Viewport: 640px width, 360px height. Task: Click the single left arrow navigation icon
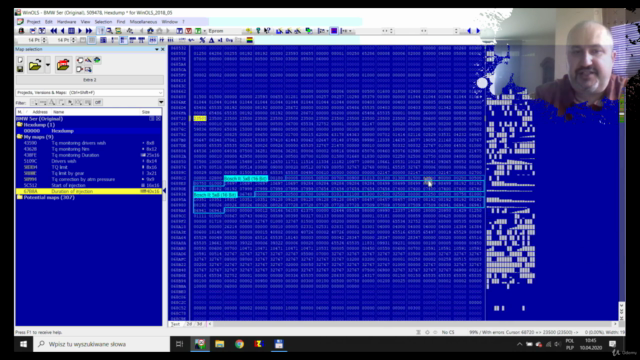62,31
